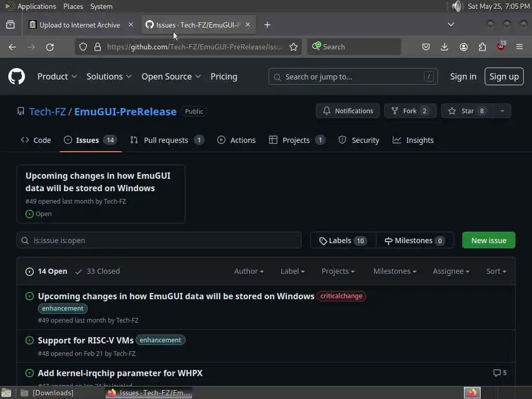The height and width of the screenshot is (399, 532).
Task: Open the list all tabs chevron
Action: point(450,24)
